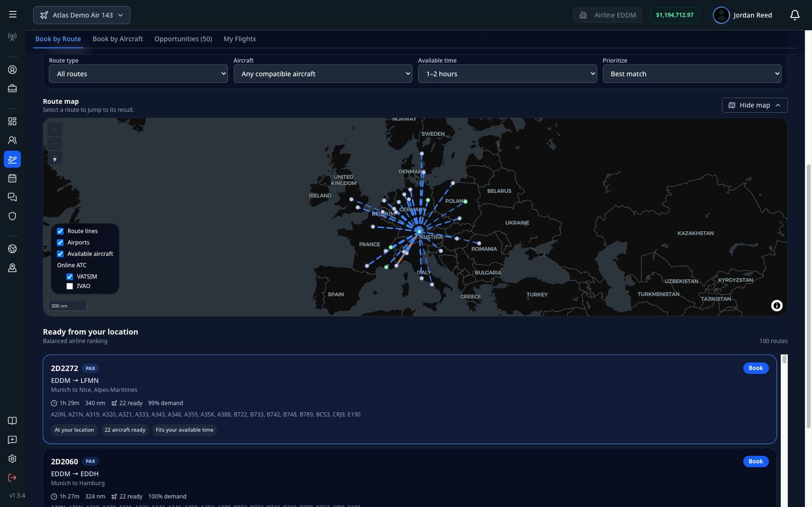Click the v1.5.4 version label
812x507 pixels.
click(x=17, y=496)
